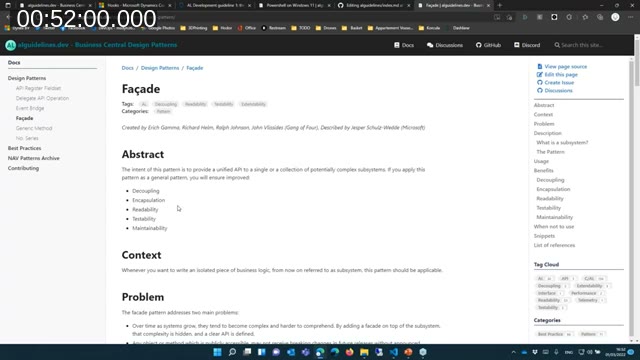The height and width of the screenshot is (360, 640).
Task: Click Telemetry tag in Tag Cloud
Action: pyautogui.click(x=590, y=300)
